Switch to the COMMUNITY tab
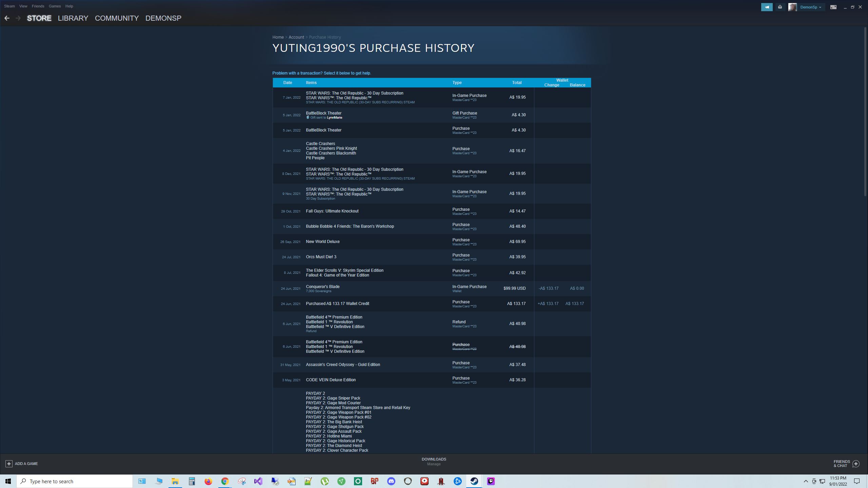Image resolution: width=868 pixels, height=488 pixels. click(117, 18)
